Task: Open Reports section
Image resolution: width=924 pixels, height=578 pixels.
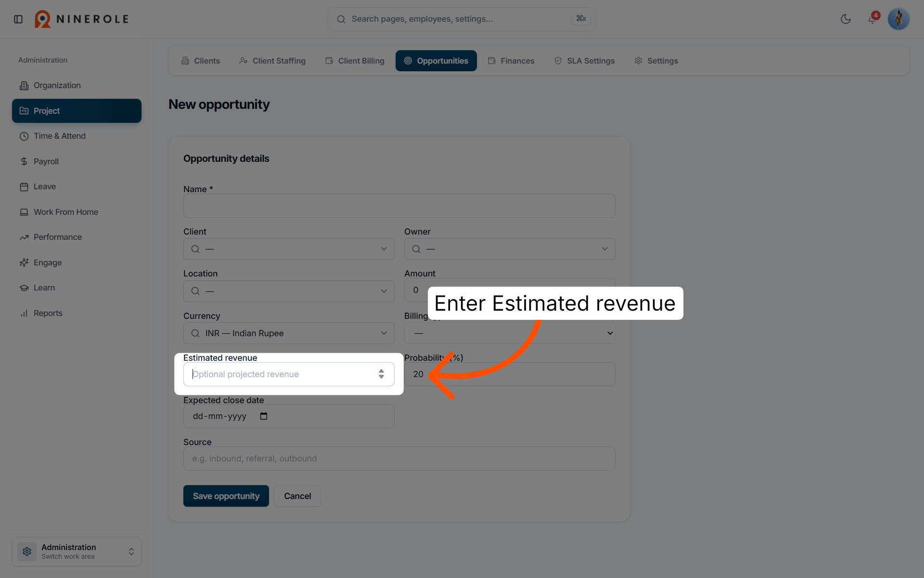Action: (77, 313)
